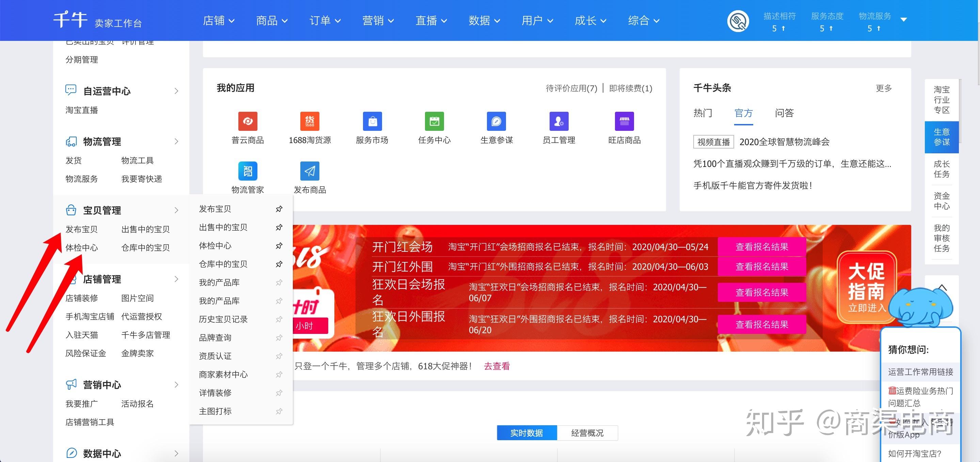View 查看报名结果 for 开门红会场
The height and width of the screenshot is (462, 980).
[762, 247]
